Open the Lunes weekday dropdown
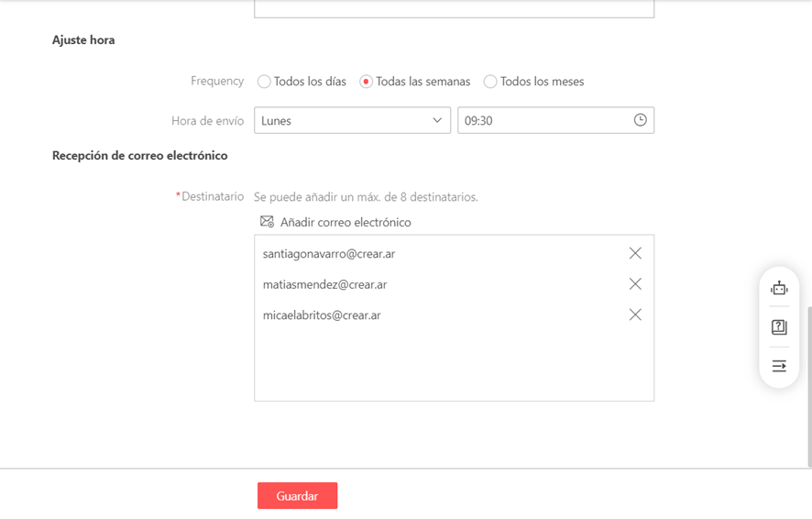The width and height of the screenshot is (812, 519). coord(339,120)
